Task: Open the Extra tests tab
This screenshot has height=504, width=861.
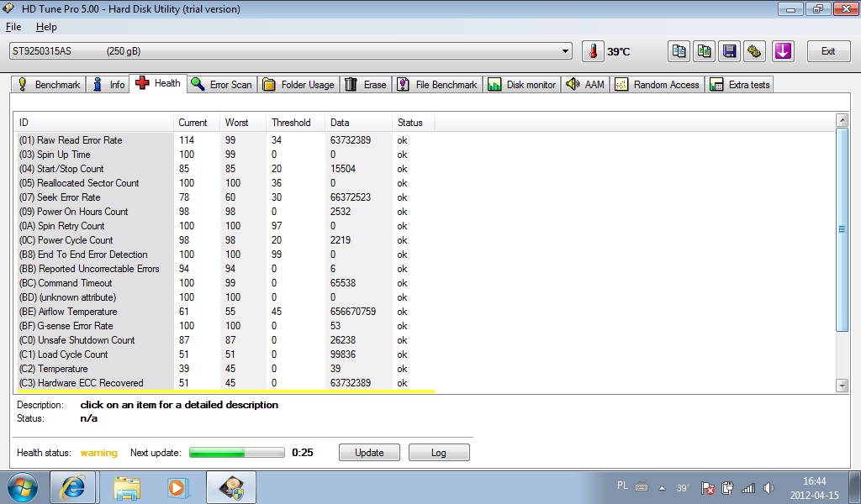Action: click(740, 85)
